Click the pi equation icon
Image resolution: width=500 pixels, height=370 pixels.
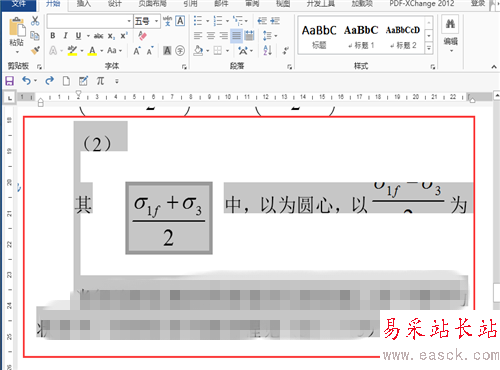pos(100,81)
